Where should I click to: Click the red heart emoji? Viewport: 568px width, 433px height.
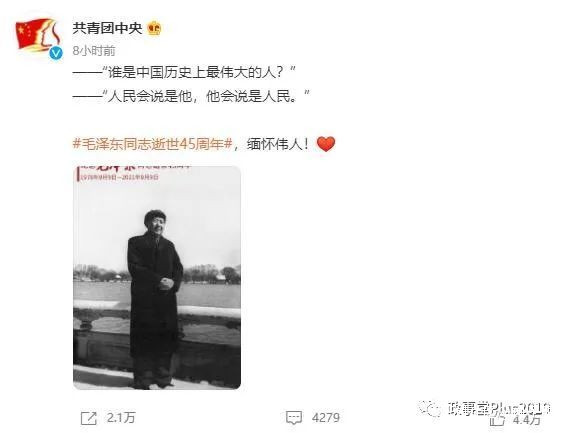326,144
